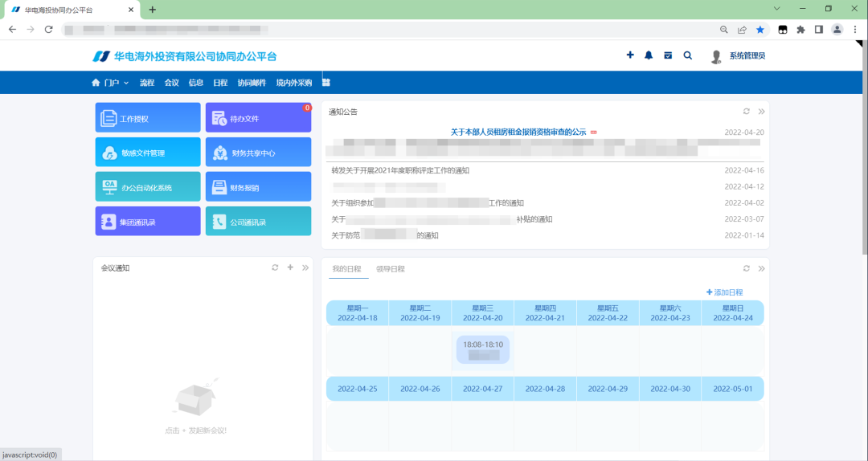Open the 待办文件 tile

[258, 118]
